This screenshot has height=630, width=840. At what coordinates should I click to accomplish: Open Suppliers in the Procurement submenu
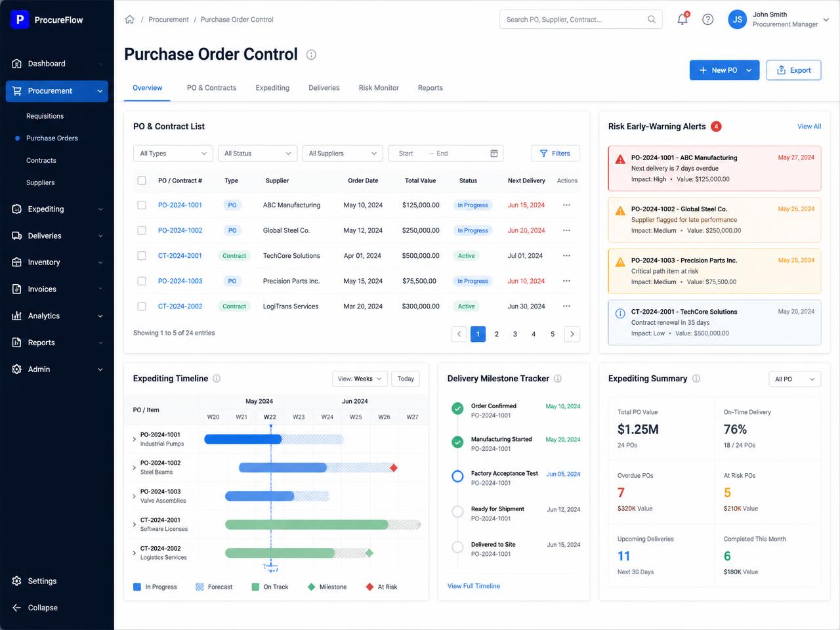[41, 182]
